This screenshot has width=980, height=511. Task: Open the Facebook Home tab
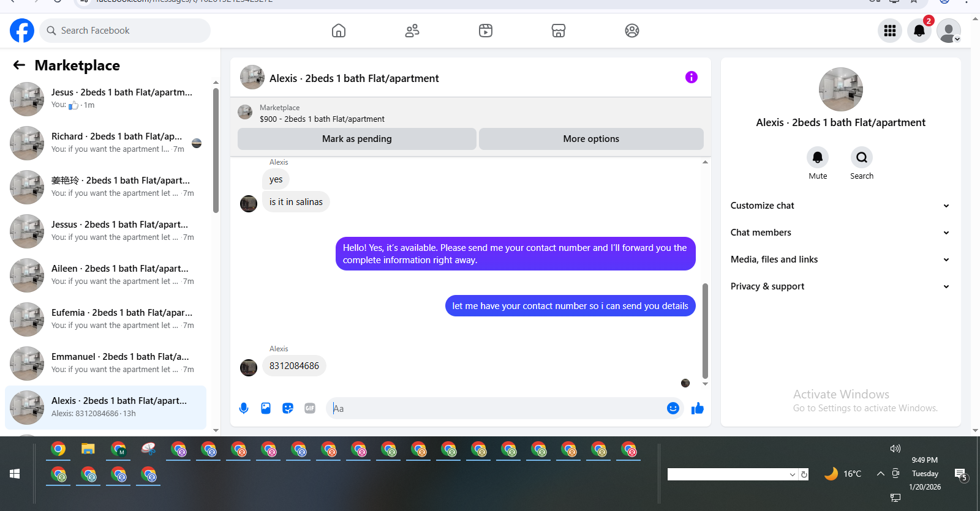(x=339, y=31)
